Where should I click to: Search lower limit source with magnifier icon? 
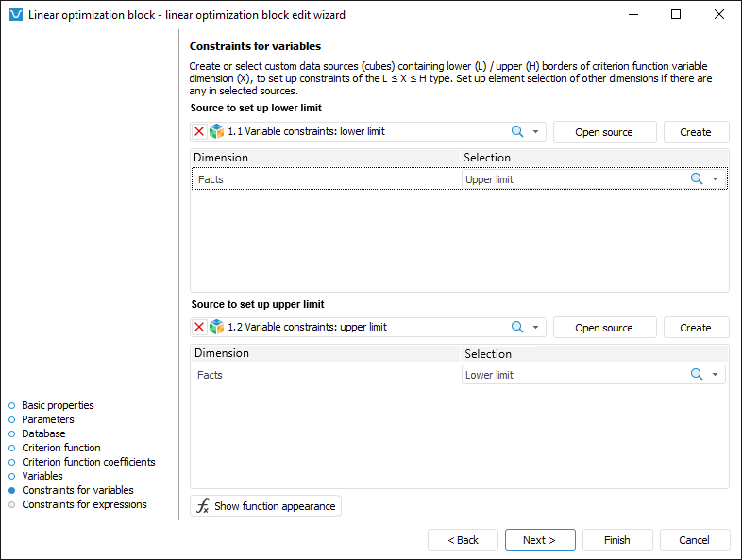517,132
